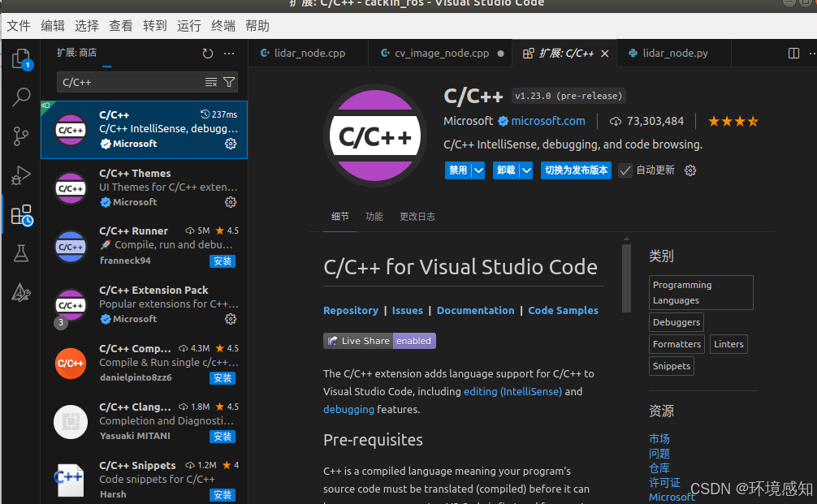Viewport: 817px width, 504px height.
Task: Open manage gear for C/C++ Themes
Action: tap(231, 202)
